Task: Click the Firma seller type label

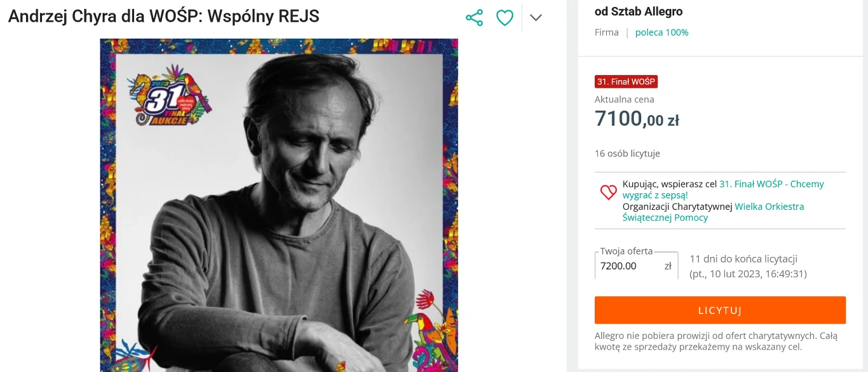Action: pos(606,32)
